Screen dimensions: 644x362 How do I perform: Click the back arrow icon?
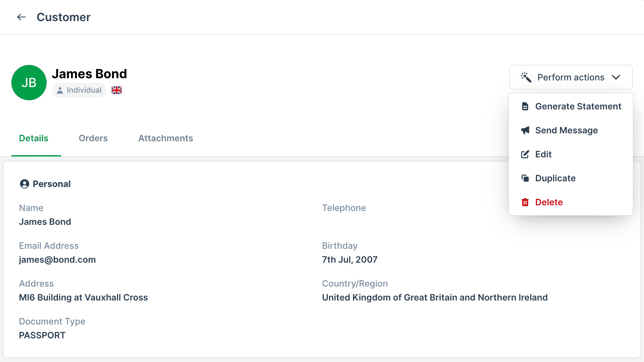click(x=21, y=17)
